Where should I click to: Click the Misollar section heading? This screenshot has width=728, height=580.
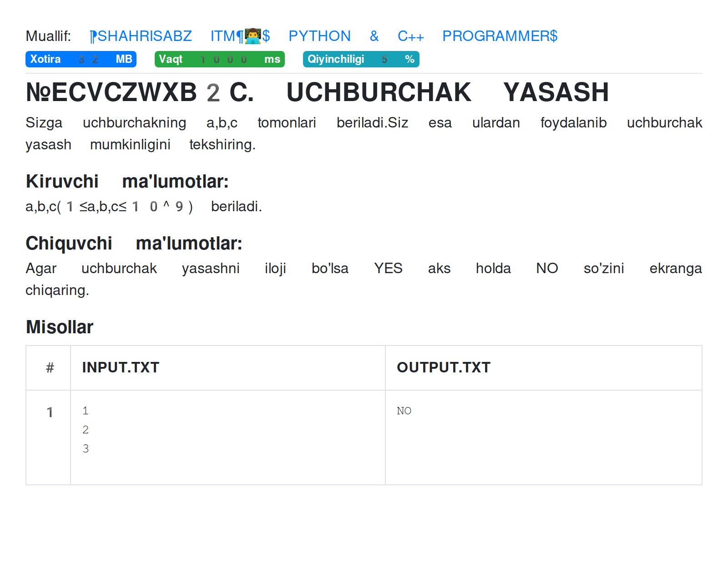coord(59,326)
